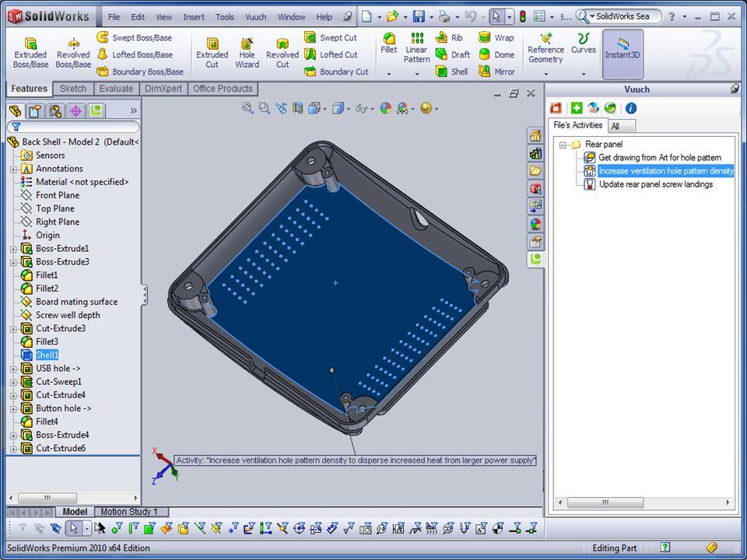This screenshot has height=560, width=747.
Task: Expand the Cut-Extrude3 feature node
Action: tap(13, 329)
